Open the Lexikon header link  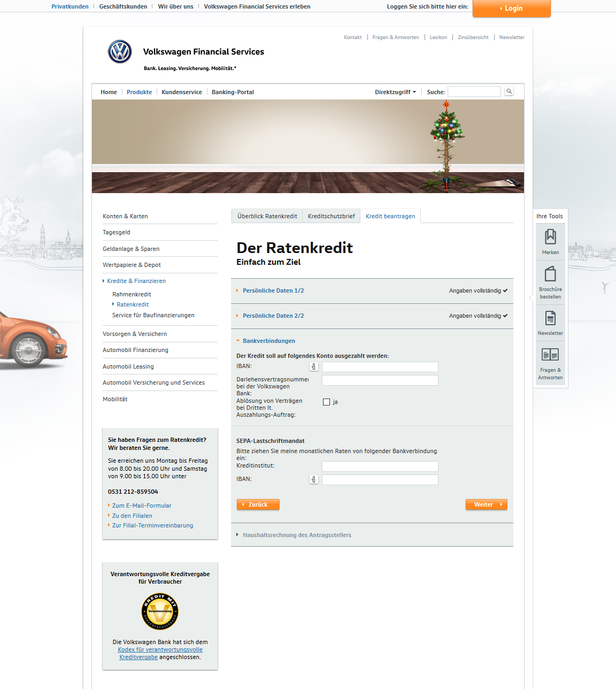[438, 37]
